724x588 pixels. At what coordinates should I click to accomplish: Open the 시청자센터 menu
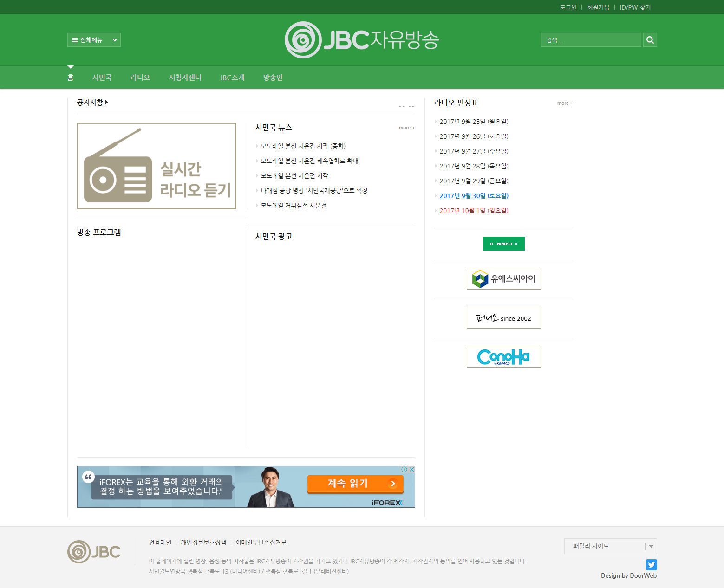pyautogui.click(x=185, y=77)
